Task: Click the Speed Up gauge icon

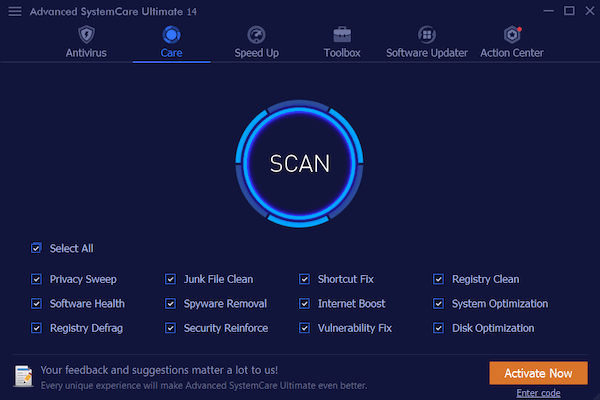Action: (x=256, y=35)
